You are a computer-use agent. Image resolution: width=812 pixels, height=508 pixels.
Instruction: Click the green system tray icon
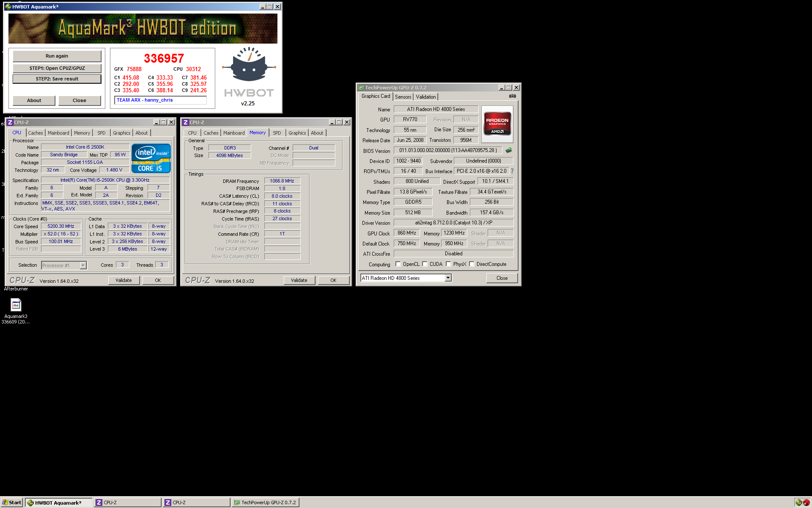(798, 502)
